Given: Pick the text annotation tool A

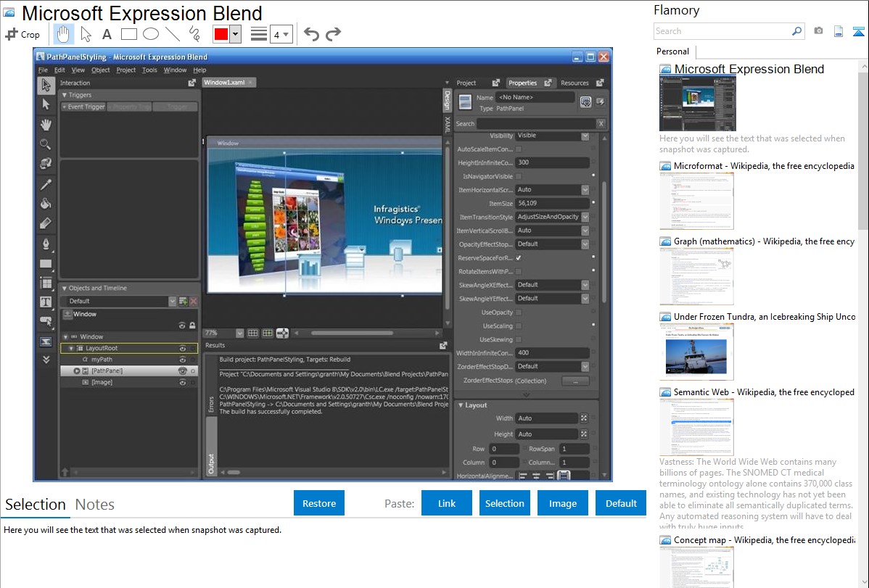Looking at the screenshot, I should [x=107, y=34].
